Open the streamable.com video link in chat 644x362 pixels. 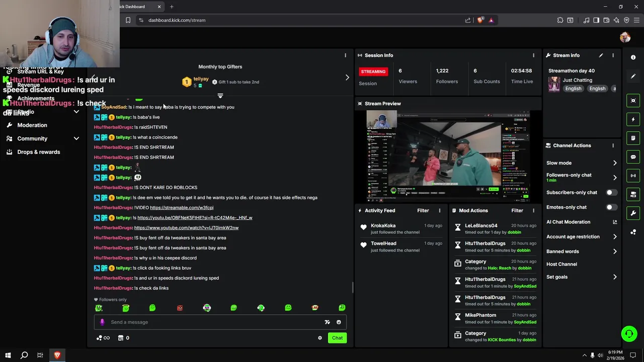point(182,208)
